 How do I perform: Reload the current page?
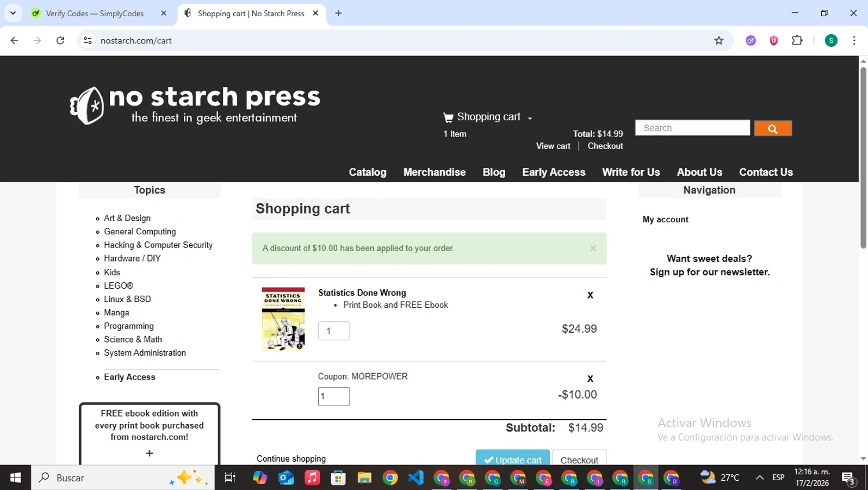tap(60, 40)
